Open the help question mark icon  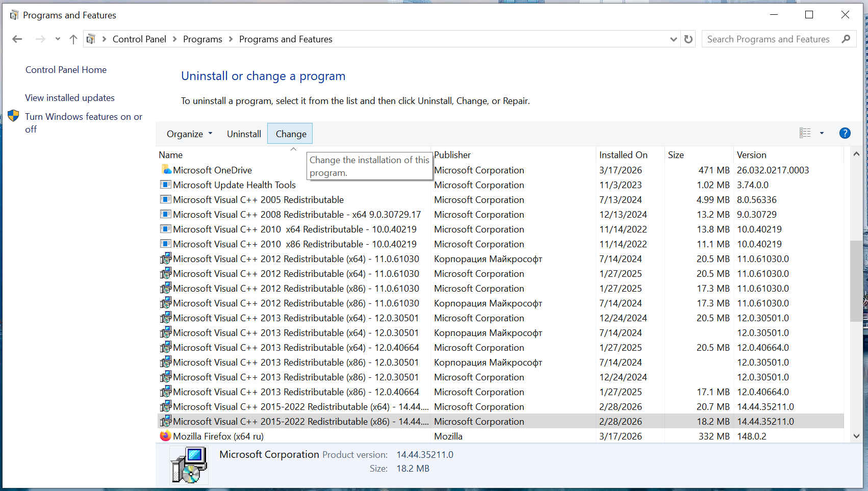coord(845,133)
